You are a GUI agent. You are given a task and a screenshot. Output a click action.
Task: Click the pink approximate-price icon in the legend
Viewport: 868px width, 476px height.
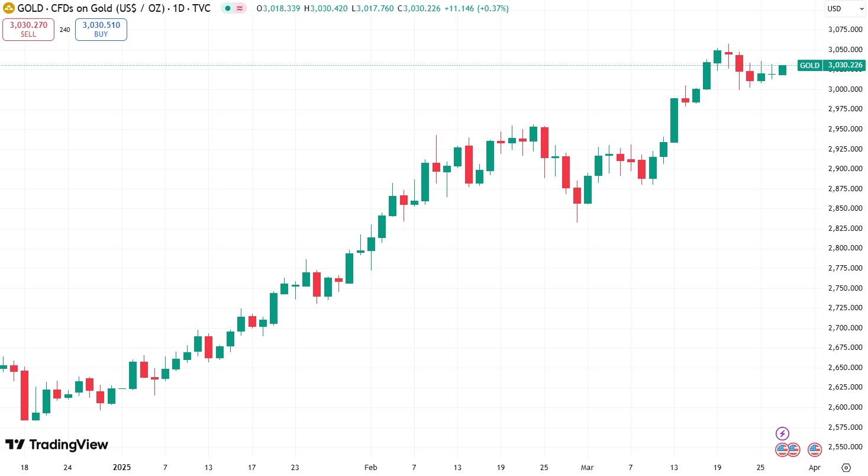[238, 8]
